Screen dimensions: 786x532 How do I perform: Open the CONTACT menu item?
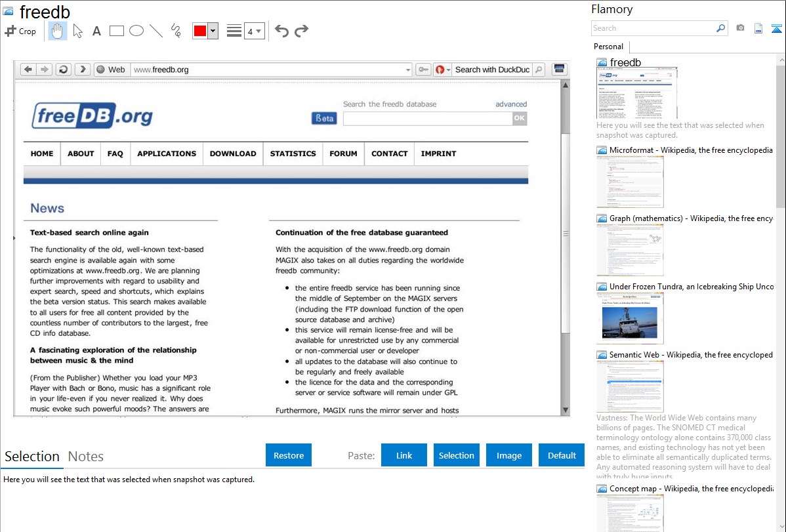point(389,153)
